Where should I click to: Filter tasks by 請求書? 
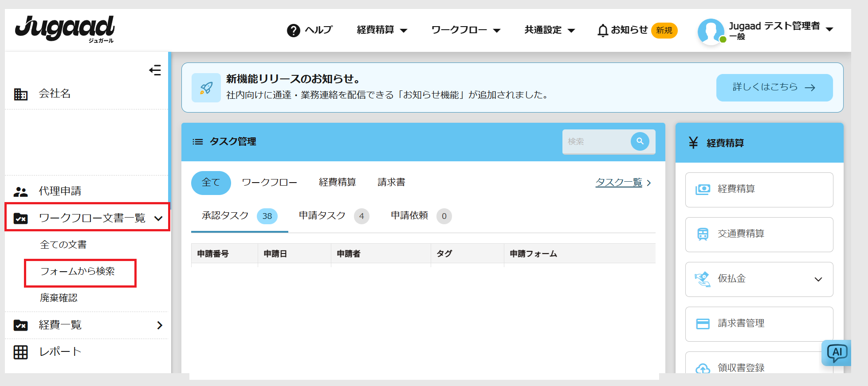(391, 183)
